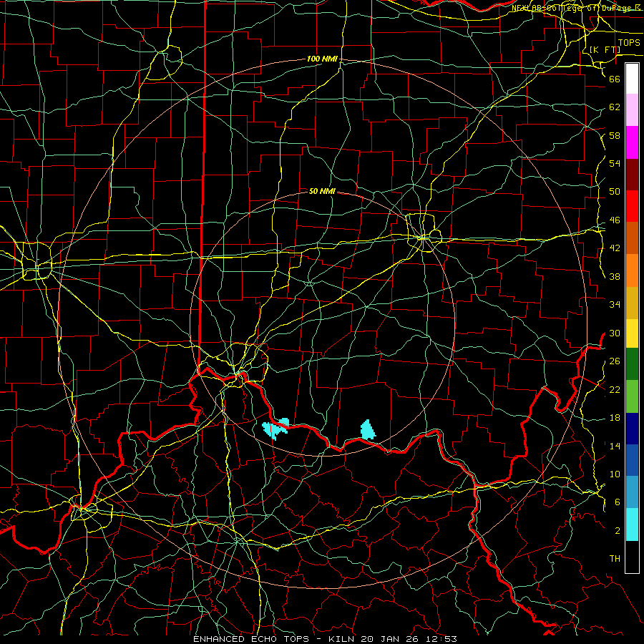Select the dark maroon legend swatch

632,175
